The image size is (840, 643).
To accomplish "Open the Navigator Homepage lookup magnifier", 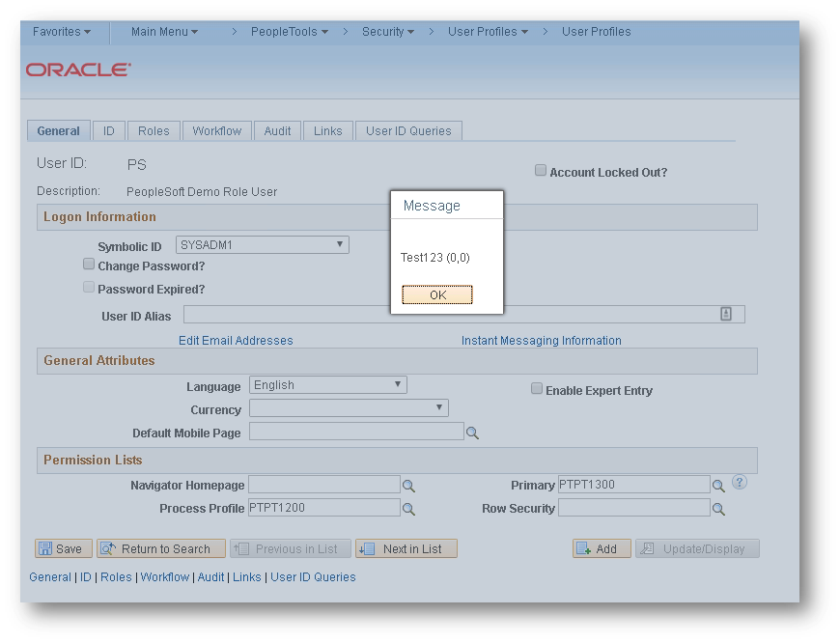I will tap(408, 486).
